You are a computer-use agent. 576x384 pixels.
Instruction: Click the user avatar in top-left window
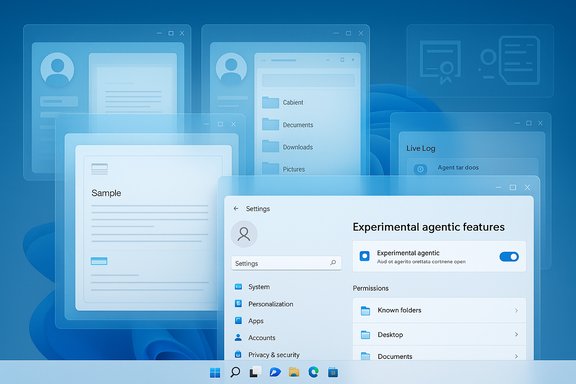[x=57, y=69]
